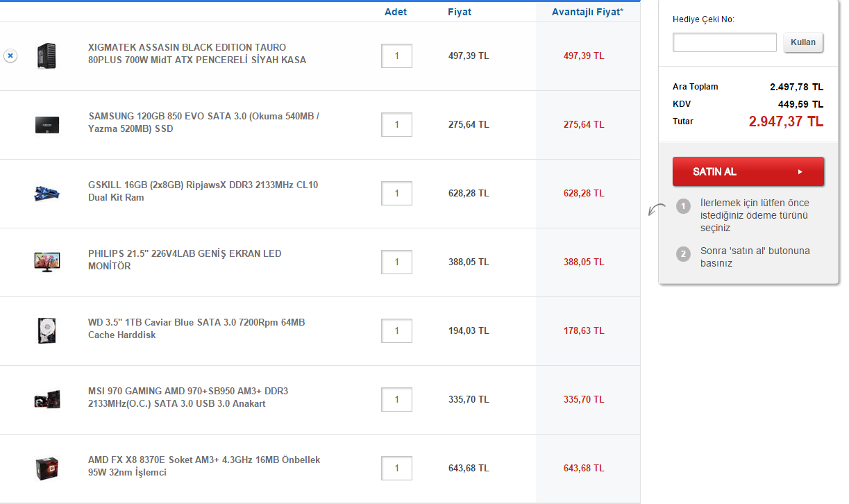This screenshot has width=849, height=504.
Task: Click quantity field for AMD FX processor
Action: [x=396, y=469]
